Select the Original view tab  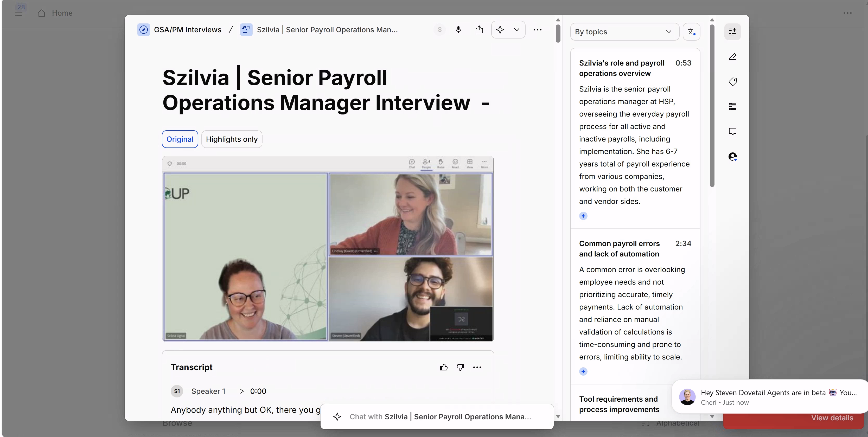180,139
